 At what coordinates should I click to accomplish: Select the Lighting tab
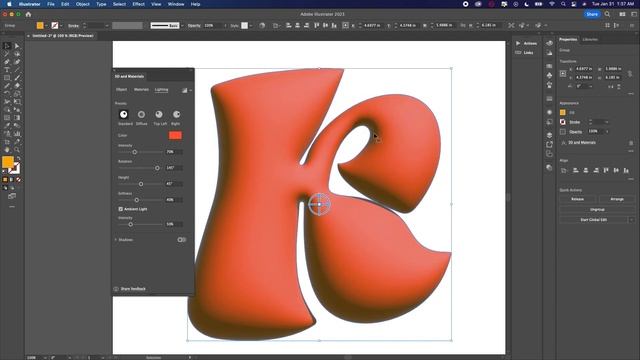click(161, 89)
